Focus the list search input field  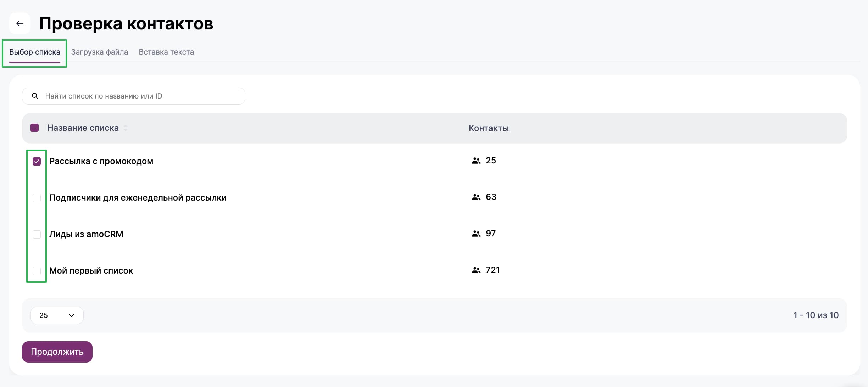coord(142,96)
